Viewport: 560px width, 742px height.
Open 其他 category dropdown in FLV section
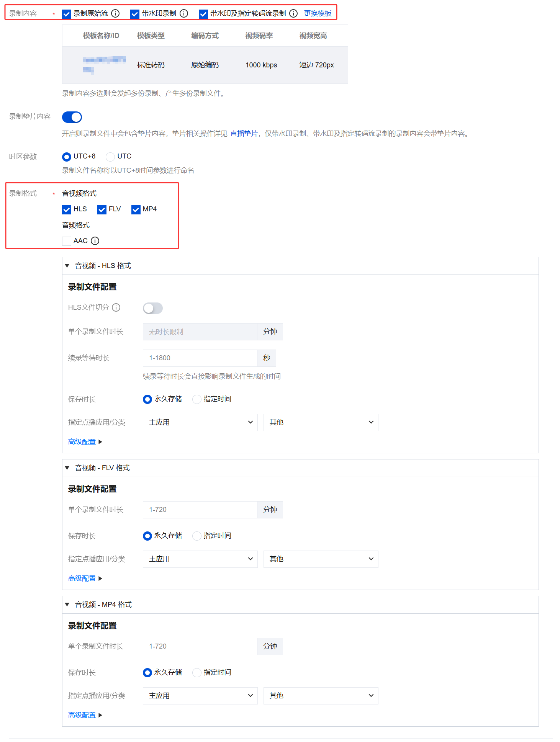321,559
